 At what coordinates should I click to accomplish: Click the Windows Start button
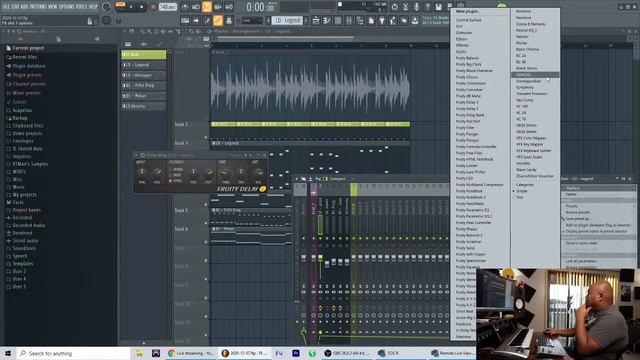tap(8, 353)
